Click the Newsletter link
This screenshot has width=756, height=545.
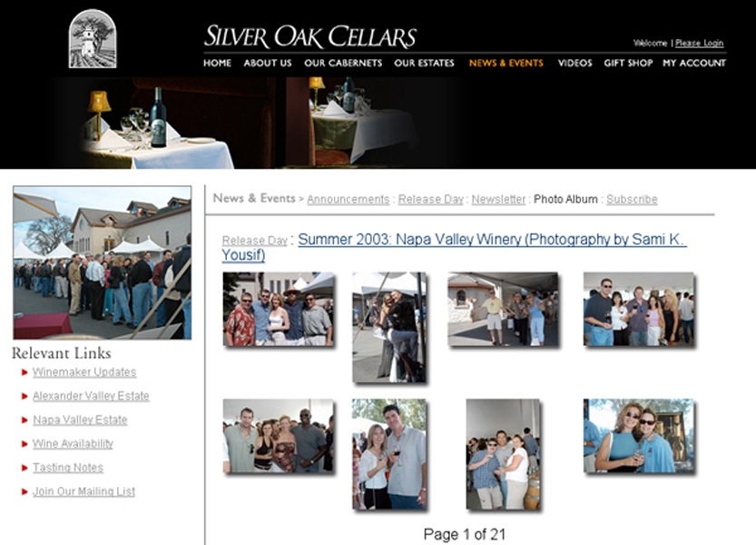(x=498, y=199)
